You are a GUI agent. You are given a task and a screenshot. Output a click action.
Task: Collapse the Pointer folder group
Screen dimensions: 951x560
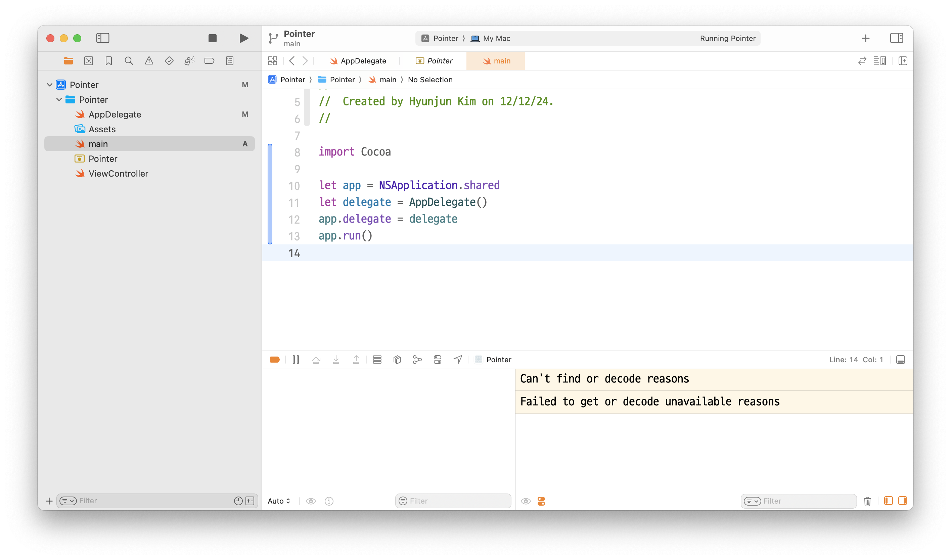tap(59, 100)
